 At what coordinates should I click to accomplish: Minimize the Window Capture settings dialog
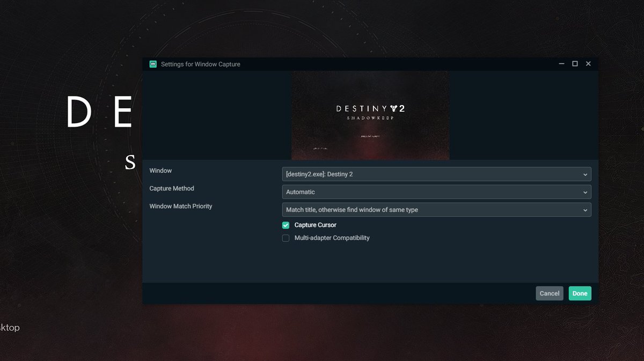(561, 64)
